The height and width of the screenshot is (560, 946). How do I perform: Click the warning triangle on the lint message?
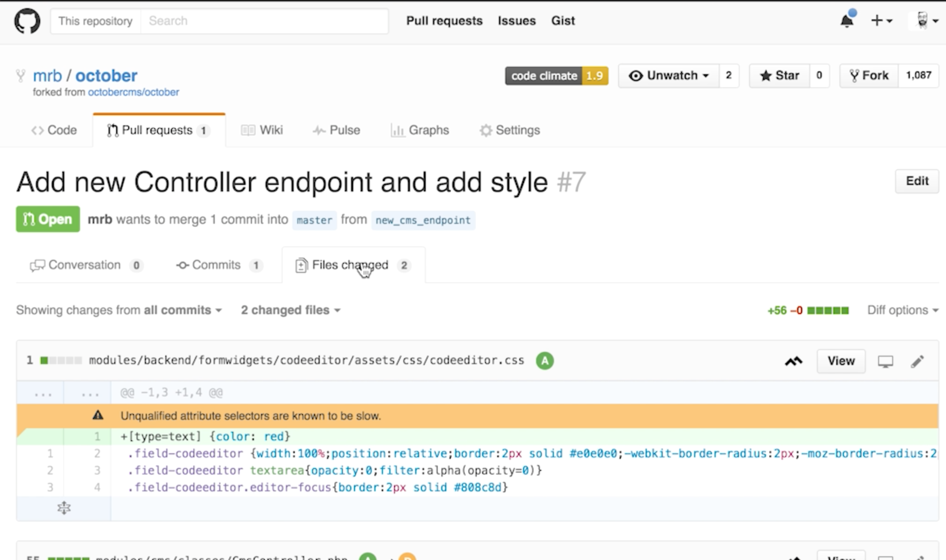pyautogui.click(x=98, y=415)
